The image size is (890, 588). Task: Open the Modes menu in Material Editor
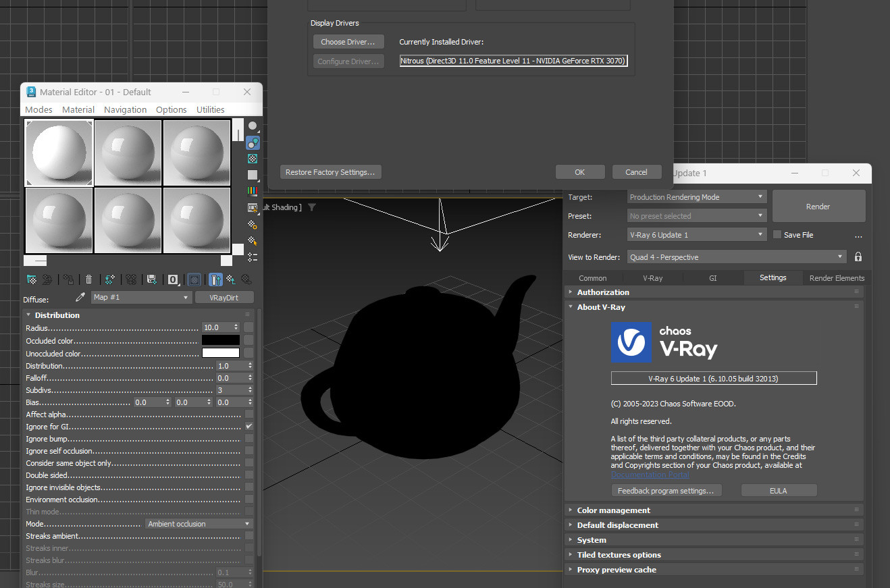pyautogui.click(x=38, y=109)
